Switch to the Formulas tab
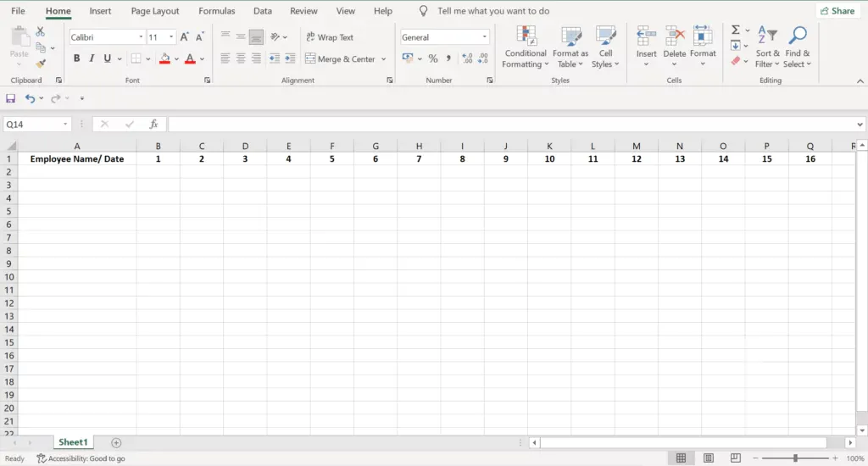Image resolution: width=868 pixels, height=466 pixels. click(216, 11)
